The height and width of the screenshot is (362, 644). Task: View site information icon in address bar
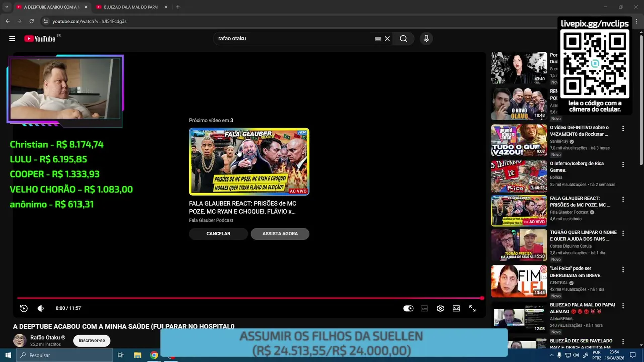click(x=45, y=21)
